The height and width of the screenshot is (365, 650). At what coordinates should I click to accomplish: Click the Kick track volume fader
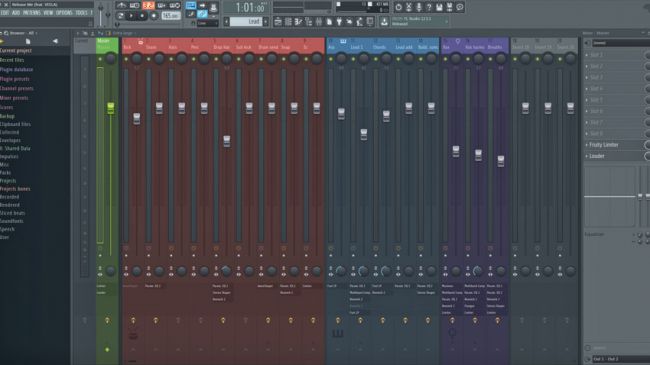pos(136,119)
